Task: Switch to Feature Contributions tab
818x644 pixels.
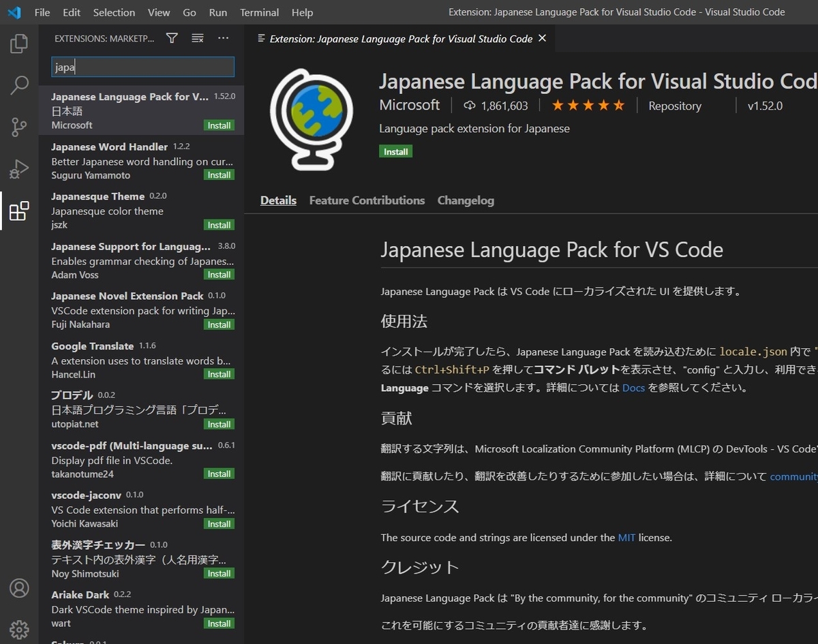Action: click(x=367, y=200)
